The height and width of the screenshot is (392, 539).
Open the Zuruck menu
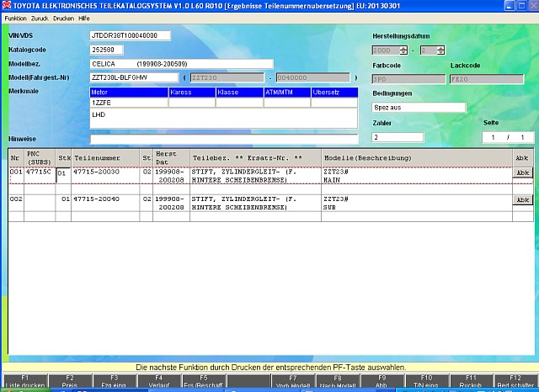(x=40, y=19)
